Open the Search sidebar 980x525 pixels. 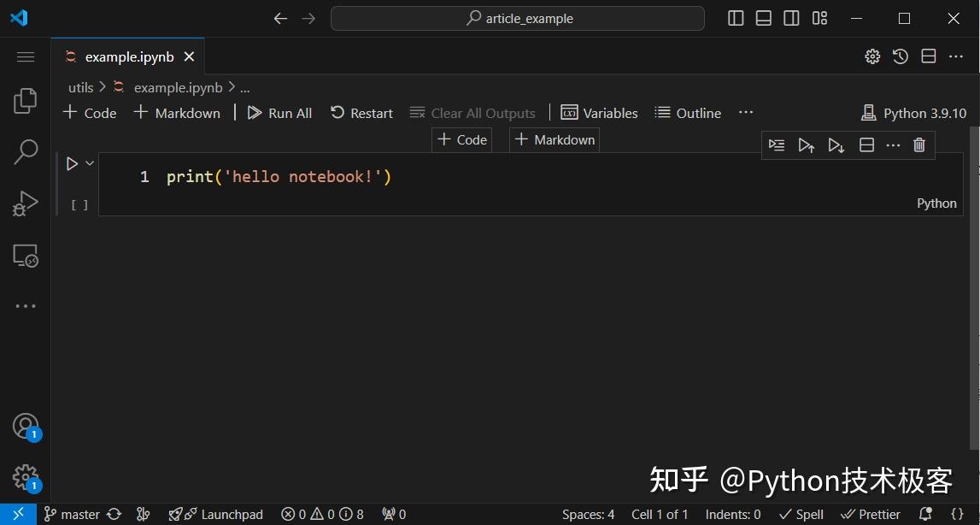25,151
